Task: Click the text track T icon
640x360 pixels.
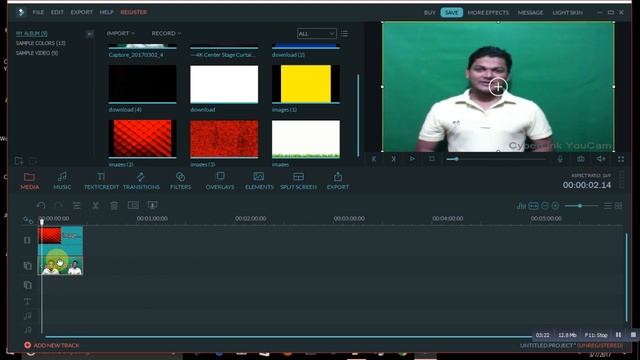Action: (x=27, y=302)
